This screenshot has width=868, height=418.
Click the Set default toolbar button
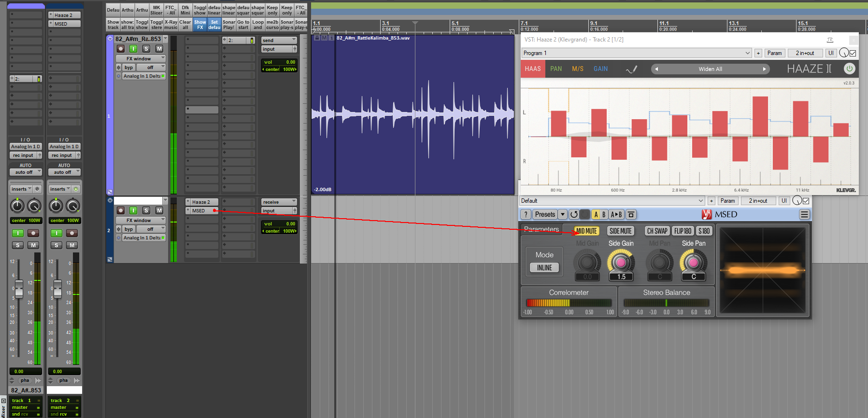214,25
